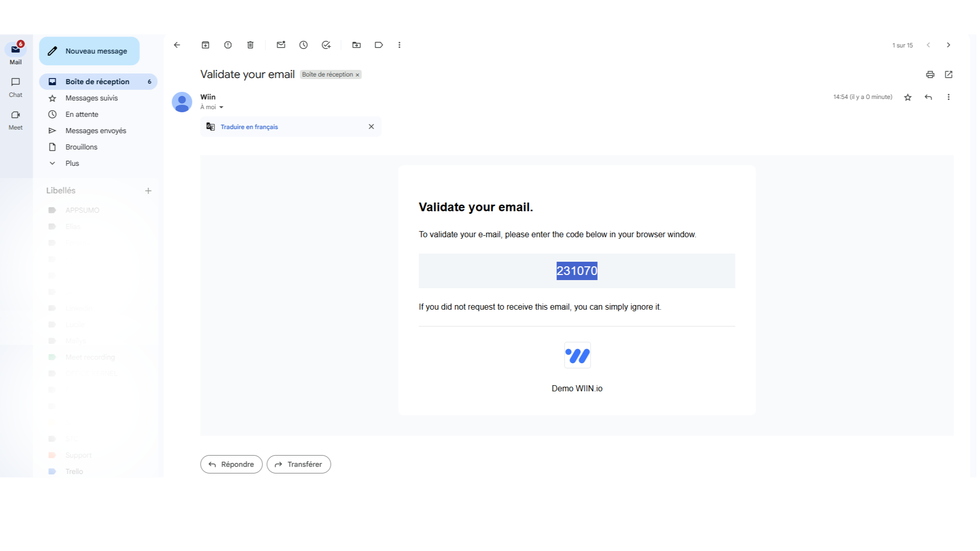Open the Chat tab in the sidebar
The image size is (980, 551).
pyautogui.click(x=15, y=87)
